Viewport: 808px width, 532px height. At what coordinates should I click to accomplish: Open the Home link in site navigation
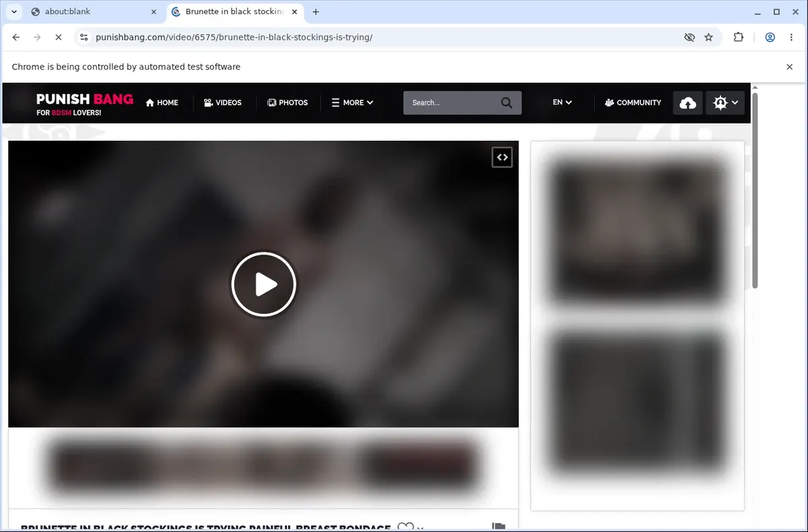point(162,102)
